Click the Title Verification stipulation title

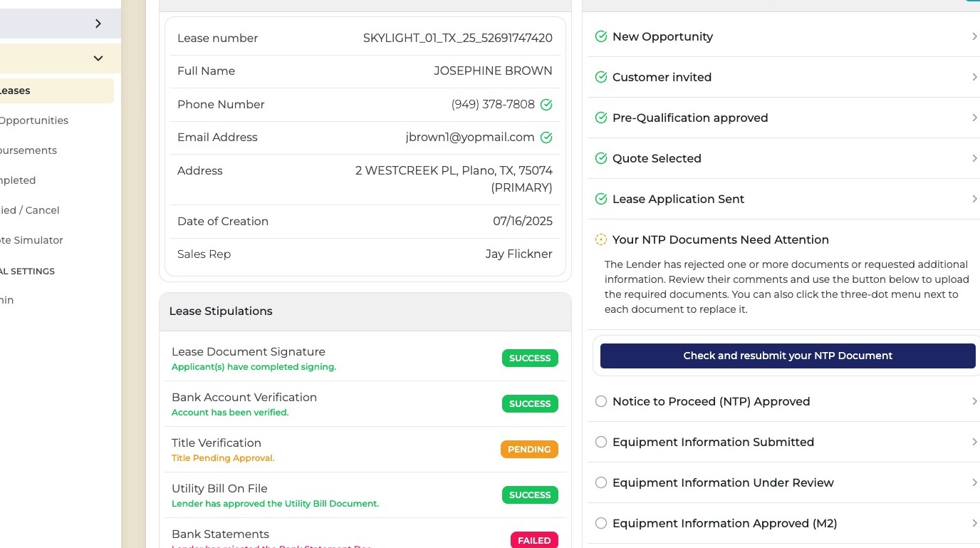(x=217, y=443)
